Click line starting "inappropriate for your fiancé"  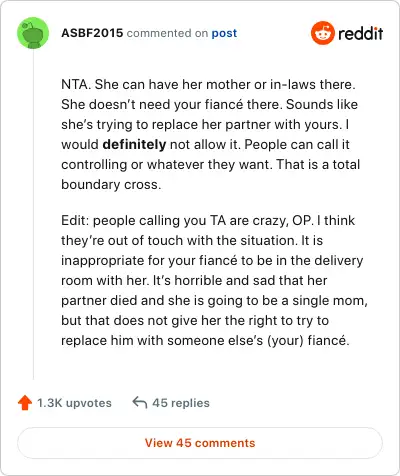(x=212, y=261)
